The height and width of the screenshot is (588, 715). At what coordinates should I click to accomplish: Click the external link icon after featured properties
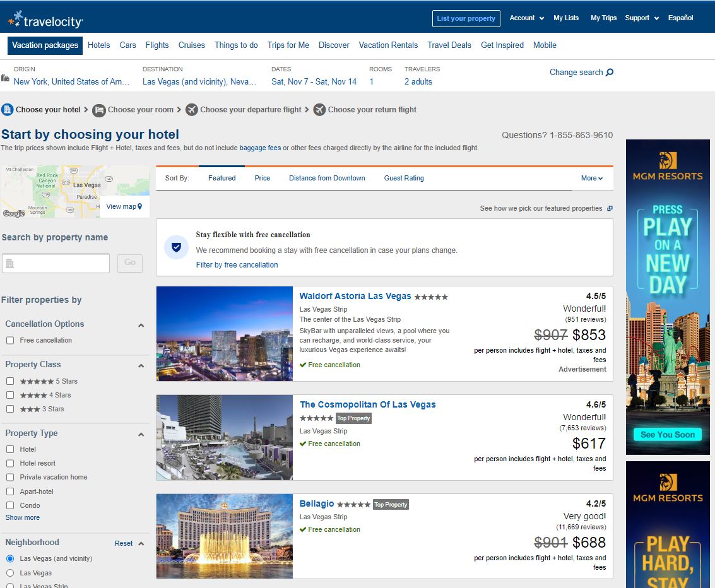[x=610, y=208]
